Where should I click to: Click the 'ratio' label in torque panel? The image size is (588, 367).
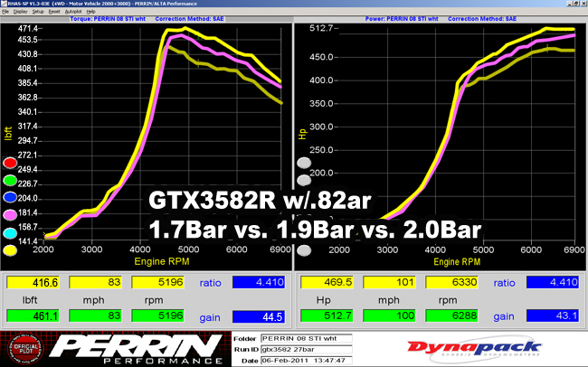[210, 283]
